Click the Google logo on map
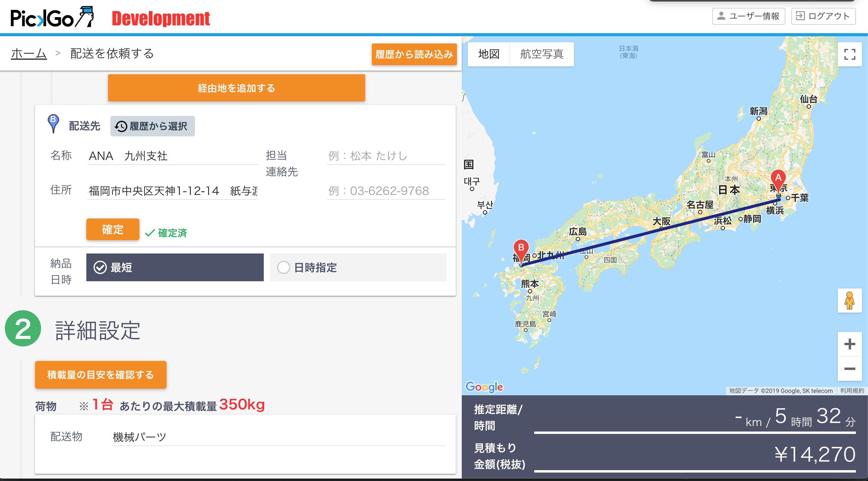Viewport: 868px width, 481px height. [484, 387]
